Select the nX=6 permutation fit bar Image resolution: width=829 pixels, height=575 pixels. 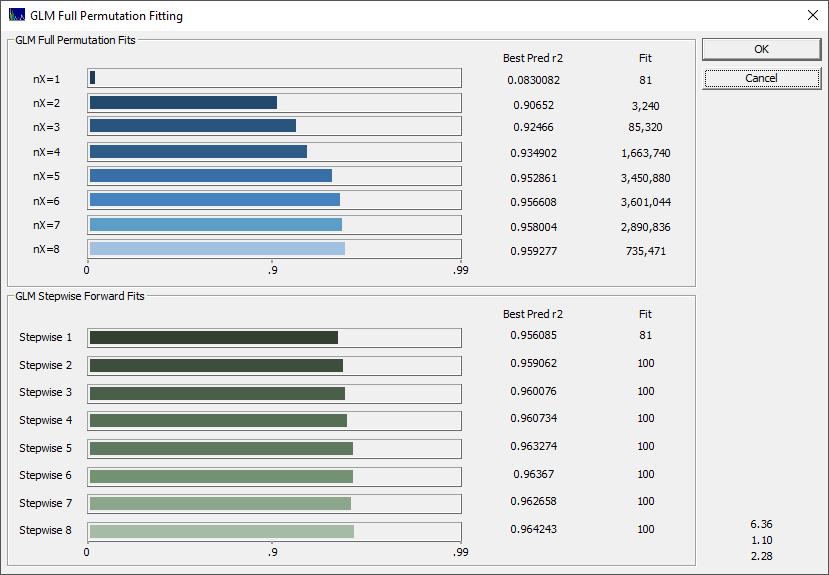274,200
